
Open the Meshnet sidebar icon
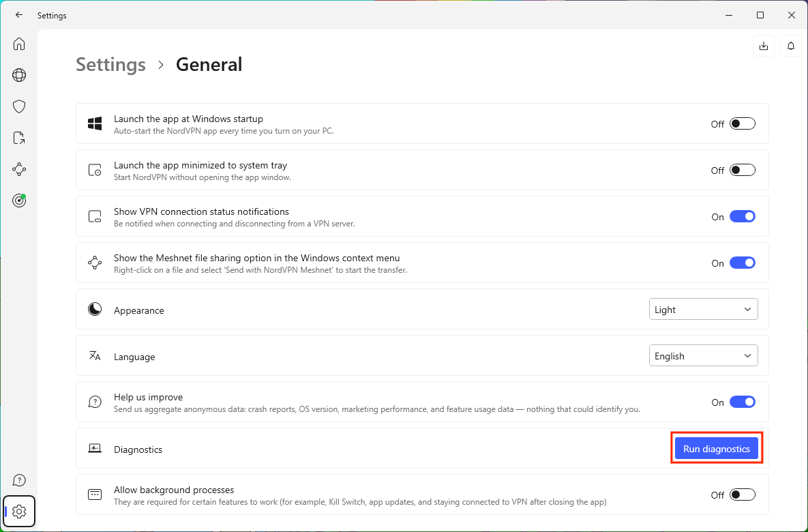coord(19,169)
